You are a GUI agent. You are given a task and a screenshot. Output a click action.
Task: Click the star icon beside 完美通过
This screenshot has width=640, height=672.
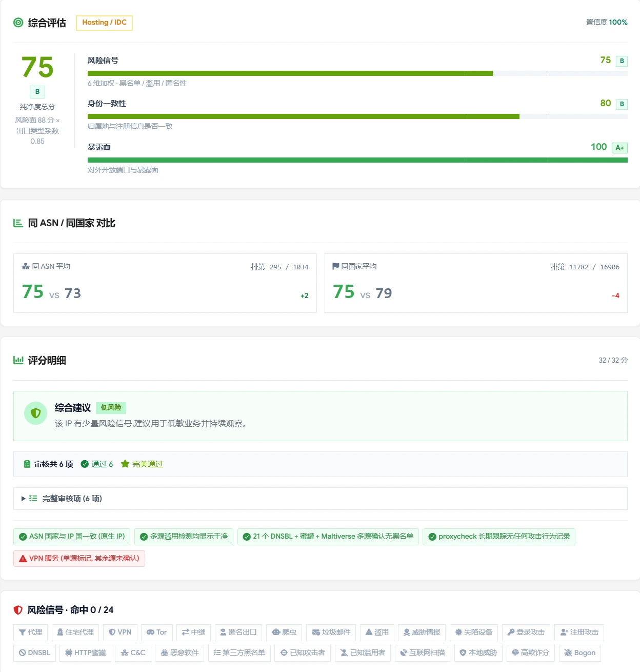[x=125, y=464]
